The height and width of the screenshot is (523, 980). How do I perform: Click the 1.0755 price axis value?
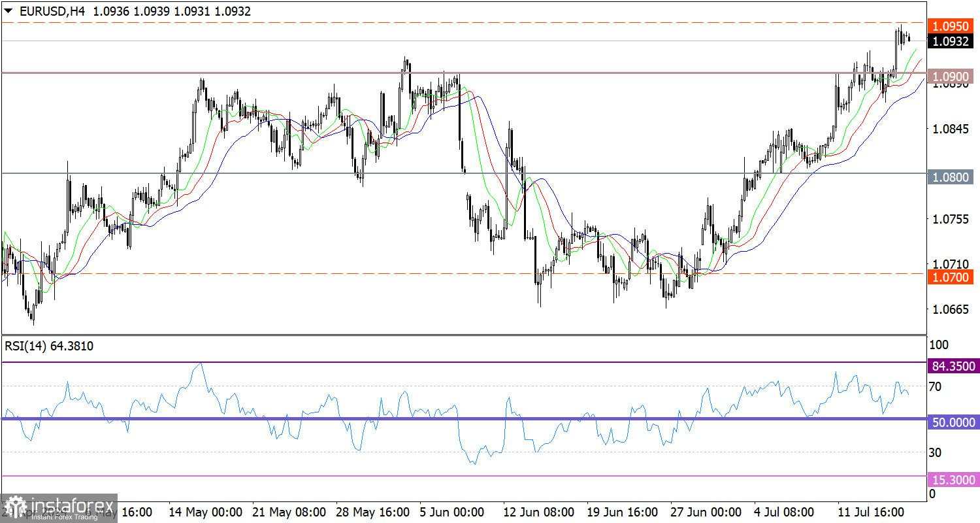coord(951,219)
